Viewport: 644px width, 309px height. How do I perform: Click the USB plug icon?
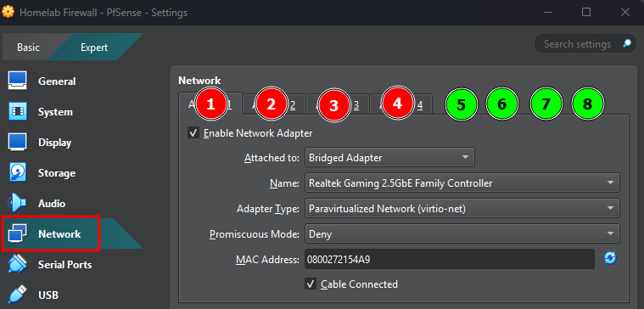(17, 295)
